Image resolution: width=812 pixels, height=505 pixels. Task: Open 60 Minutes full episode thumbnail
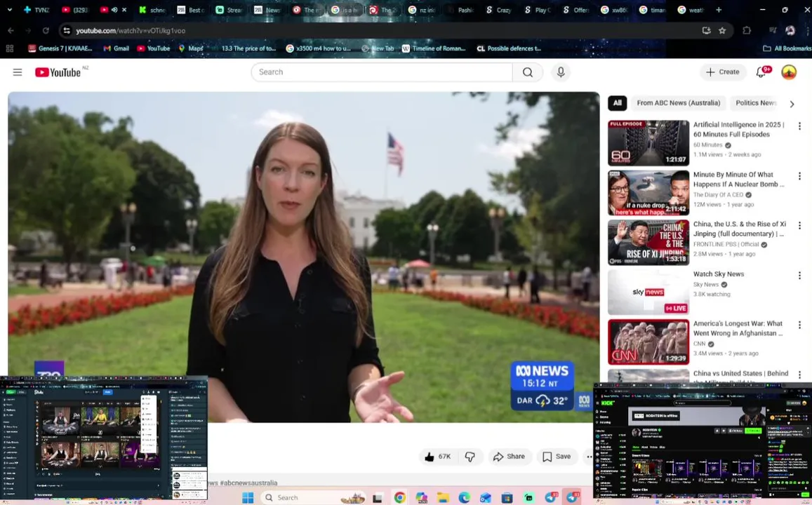click(x=648, y=143)
